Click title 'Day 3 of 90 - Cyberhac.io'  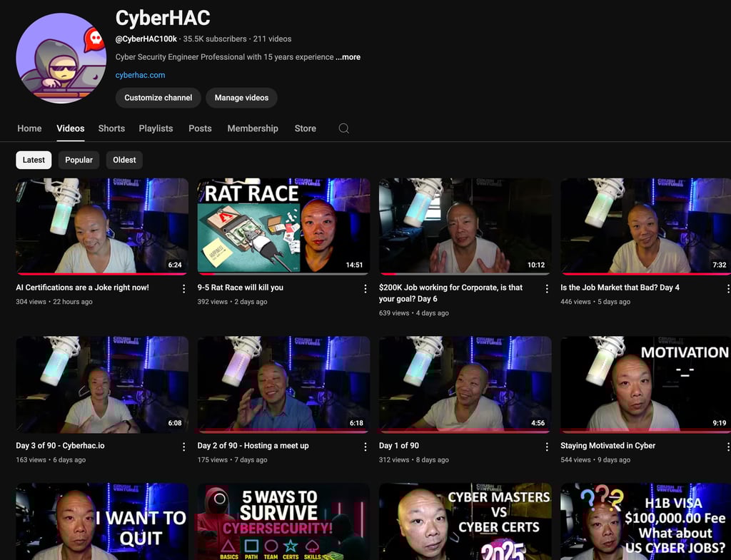click(60, 445)
